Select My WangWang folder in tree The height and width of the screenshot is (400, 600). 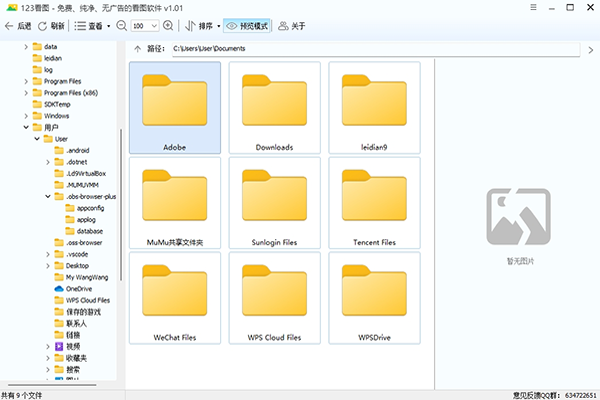point(81,277)
